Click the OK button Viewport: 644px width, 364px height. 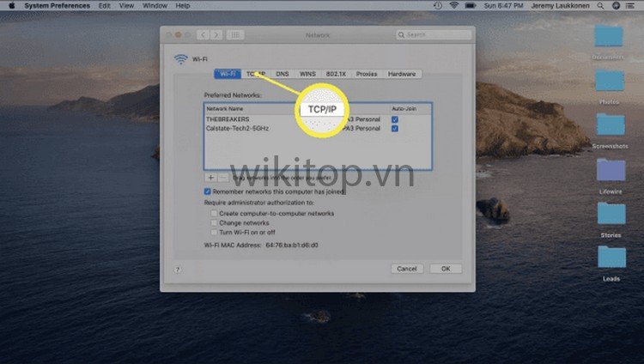tap(446, 269)
